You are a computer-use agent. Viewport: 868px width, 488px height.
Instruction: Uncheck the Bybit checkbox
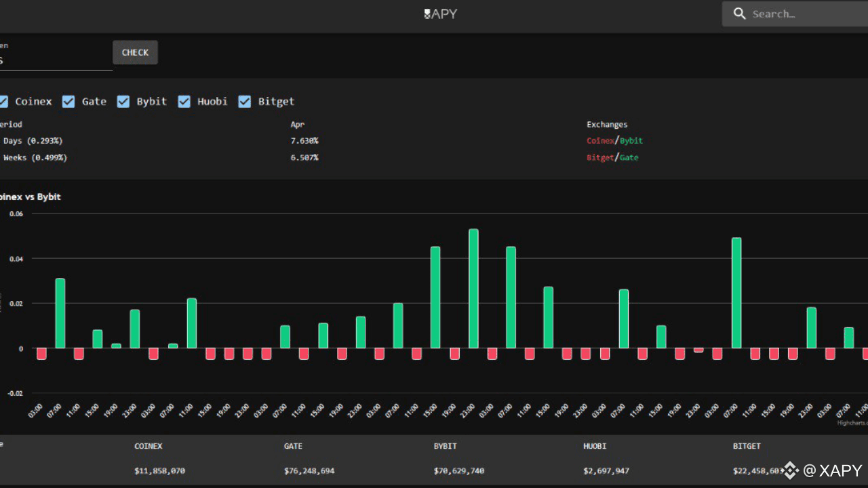pos(123,101)
